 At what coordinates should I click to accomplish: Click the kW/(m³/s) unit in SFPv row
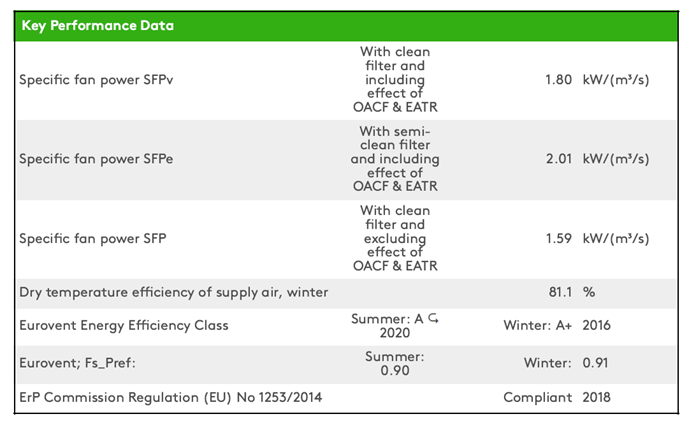click(616, 80)
